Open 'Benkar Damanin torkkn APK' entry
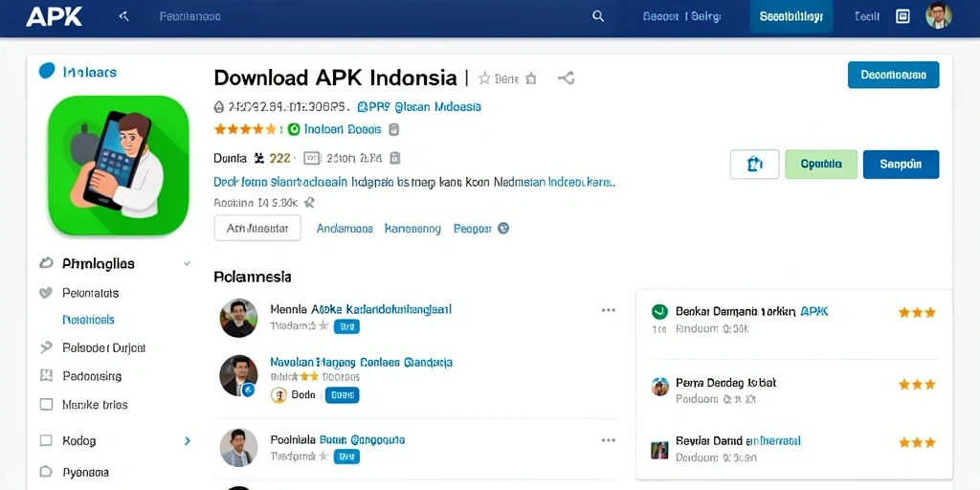Screen dimensions: 980x490 [x=752, y=311]
